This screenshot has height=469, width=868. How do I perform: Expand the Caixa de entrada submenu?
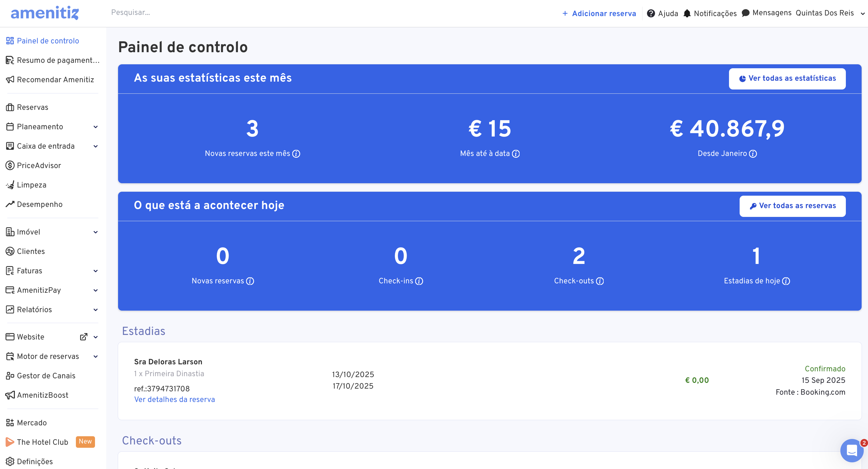click(95, 146)
